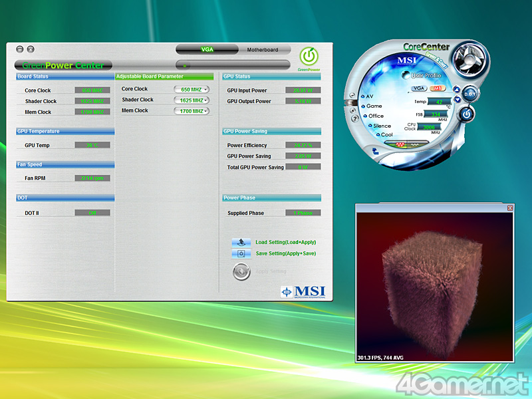Screen dimensions: 532x399
Task: Click the Save Setting(Apply+Save) link
Action: [286, 253]
